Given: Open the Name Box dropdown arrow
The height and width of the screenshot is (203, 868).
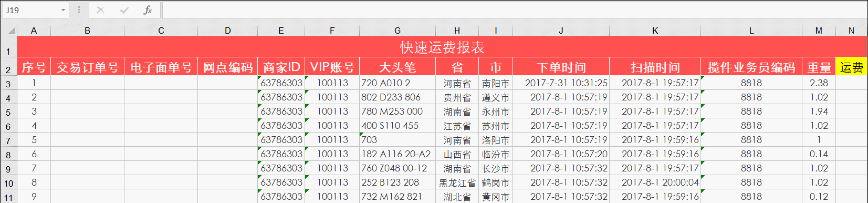Looking at the screenshot, I should coord(63,10).
